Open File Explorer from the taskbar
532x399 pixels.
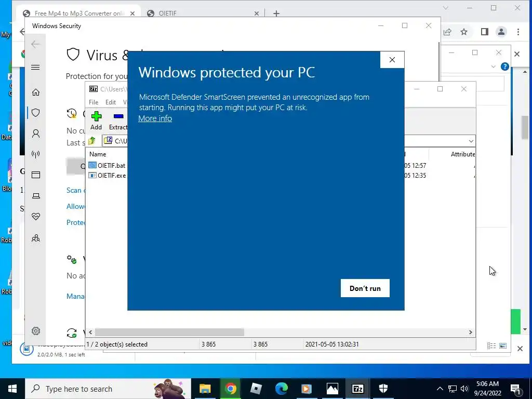[205, 389]
